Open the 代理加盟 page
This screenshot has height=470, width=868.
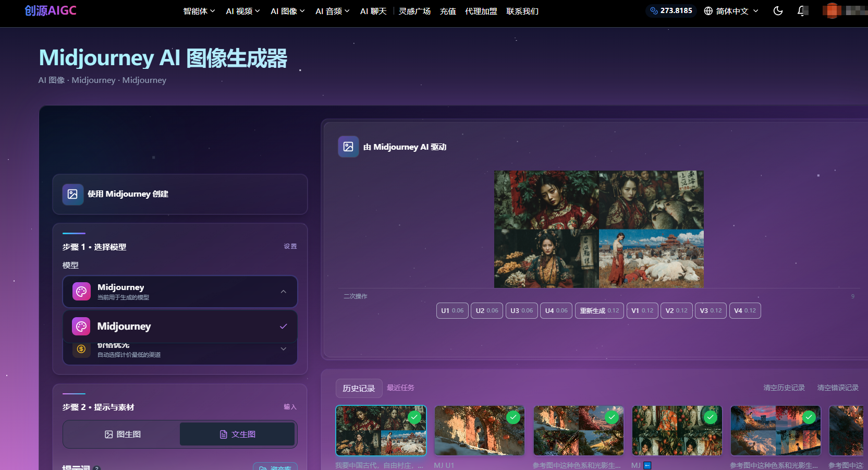[481, 11]
